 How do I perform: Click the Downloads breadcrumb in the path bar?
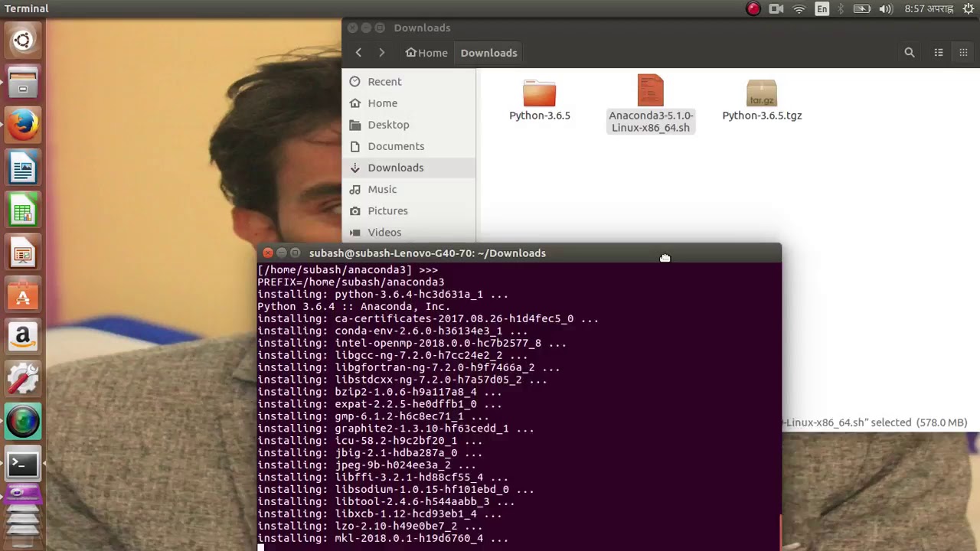489,53
